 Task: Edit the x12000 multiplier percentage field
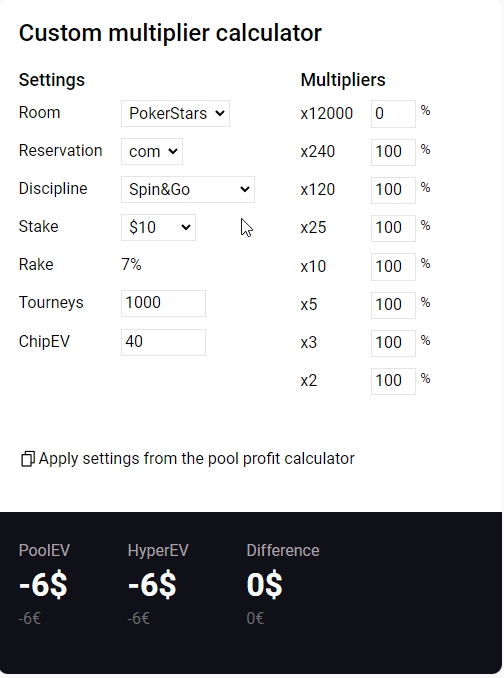coord(393,114)
